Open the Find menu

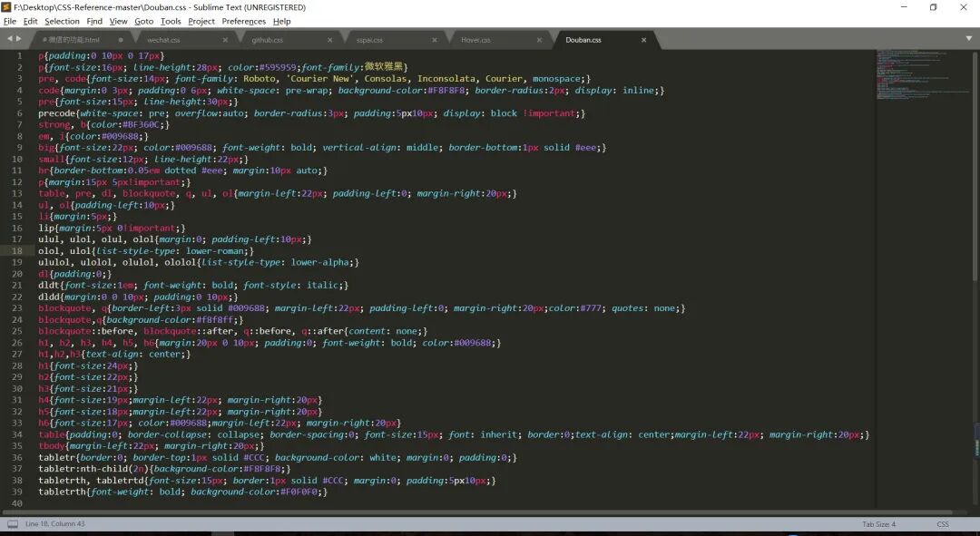pos(94,21)
